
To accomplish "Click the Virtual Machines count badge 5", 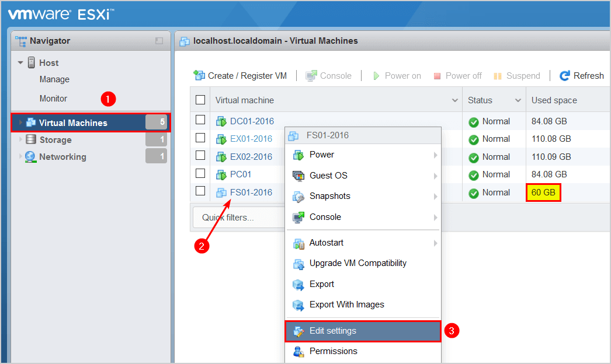I will pyautogui.click(x=157, y=123).
